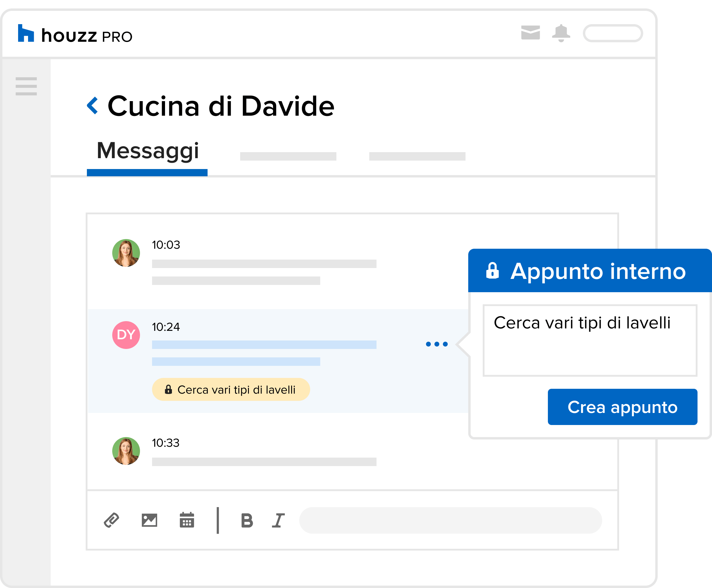
Task: Click the empty header pill button
Action: 612,33
